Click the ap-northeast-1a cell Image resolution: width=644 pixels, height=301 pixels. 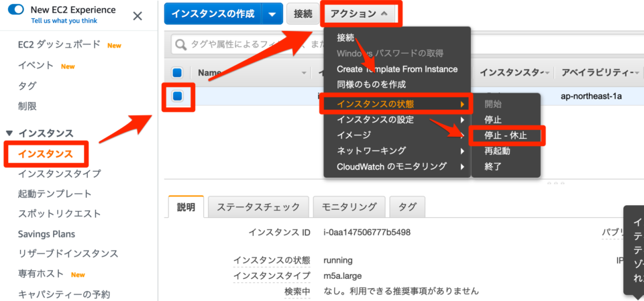tap(592, 97)
